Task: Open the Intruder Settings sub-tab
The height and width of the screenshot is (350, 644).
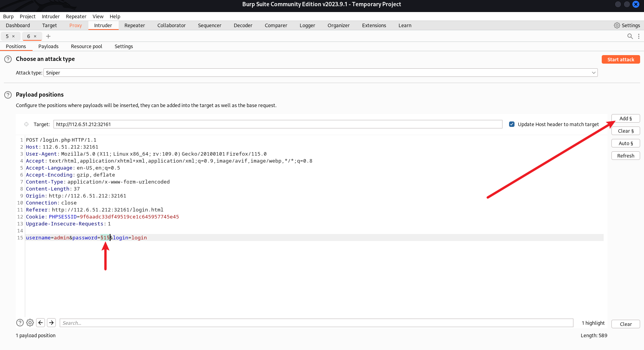Action: (x=124, y=46)
